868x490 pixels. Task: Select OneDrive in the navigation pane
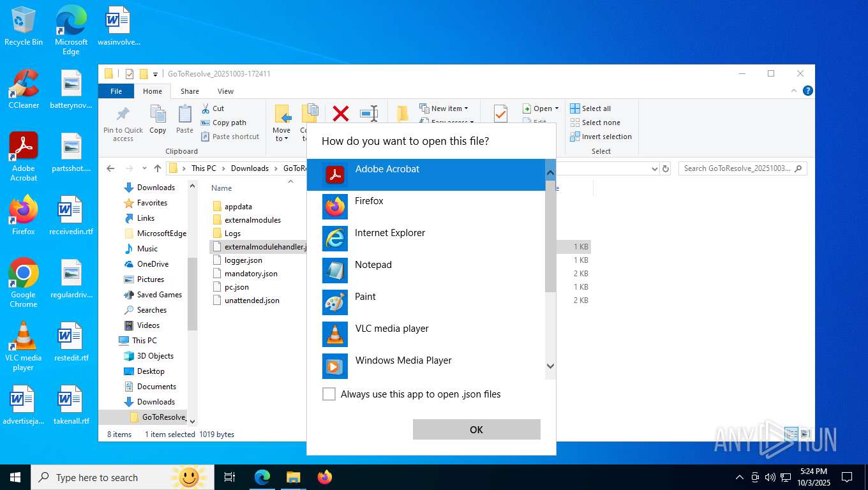153,264
